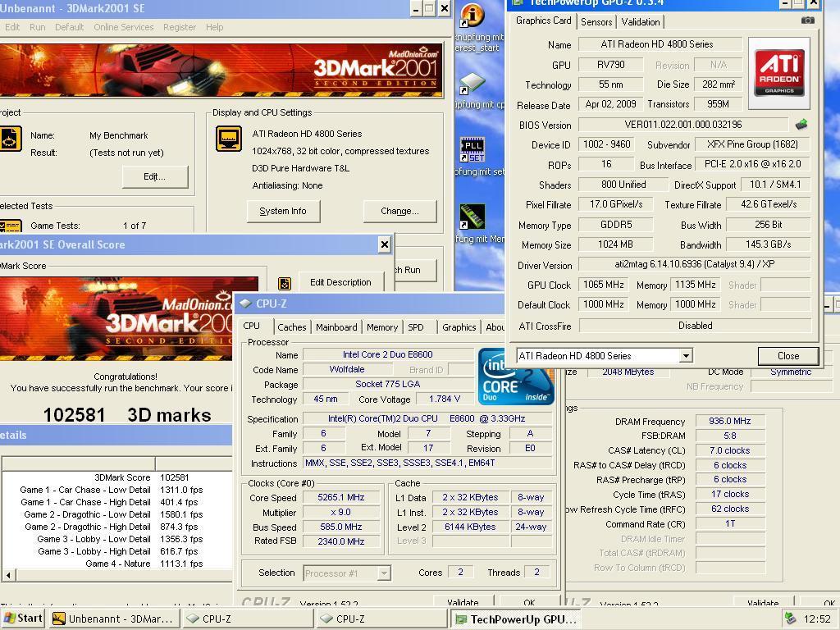Click the Edit Description button
This screenshot has height=630, width=840.
(340, 282)
